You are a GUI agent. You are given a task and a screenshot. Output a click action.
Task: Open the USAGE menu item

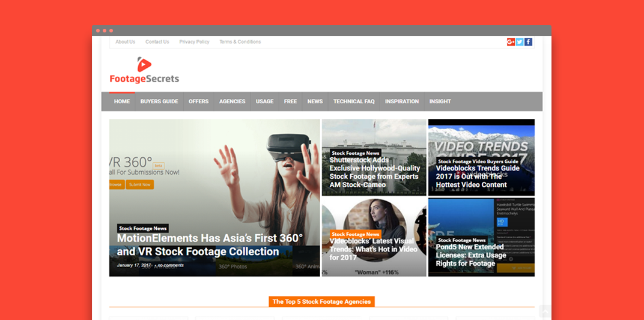(x=264, y=101)
